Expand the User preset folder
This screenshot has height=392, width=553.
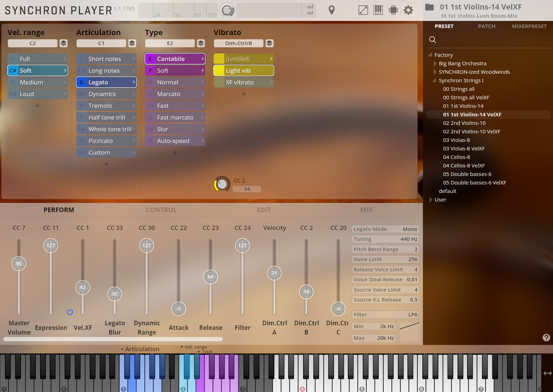click(431, 200)
